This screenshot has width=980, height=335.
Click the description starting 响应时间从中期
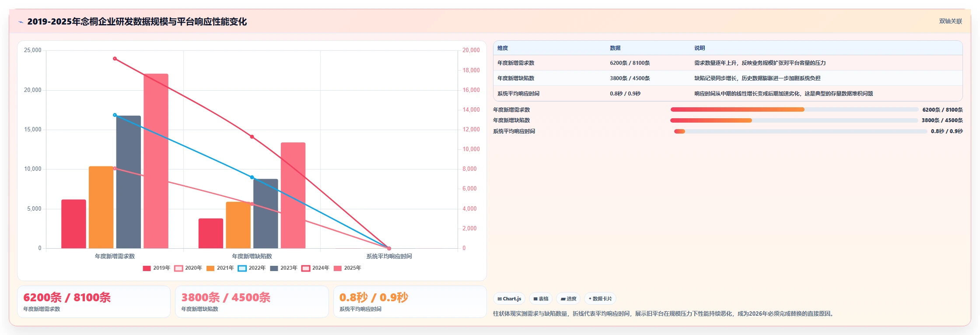[x=784, y=94]
